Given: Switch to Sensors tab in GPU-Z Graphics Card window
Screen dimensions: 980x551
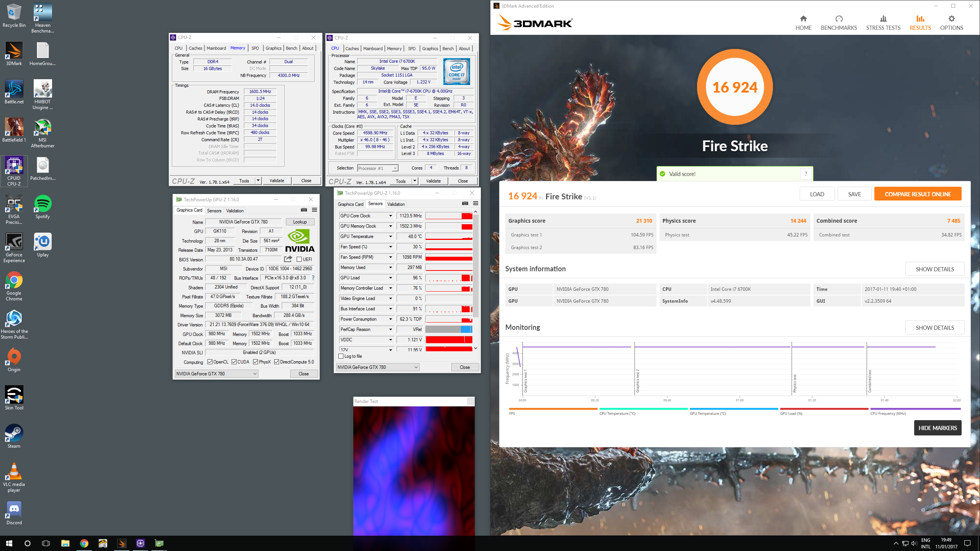Looking at the screenshot, I should coord(214,211).
